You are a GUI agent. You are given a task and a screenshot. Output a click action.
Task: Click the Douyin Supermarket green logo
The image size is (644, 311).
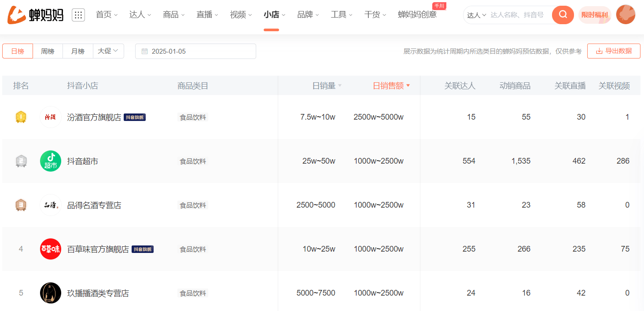click(51, 161)
